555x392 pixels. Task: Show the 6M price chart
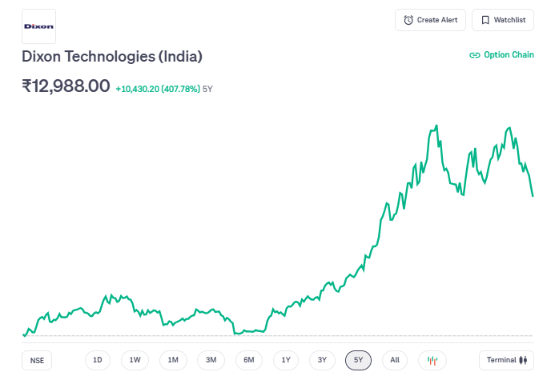249,360
